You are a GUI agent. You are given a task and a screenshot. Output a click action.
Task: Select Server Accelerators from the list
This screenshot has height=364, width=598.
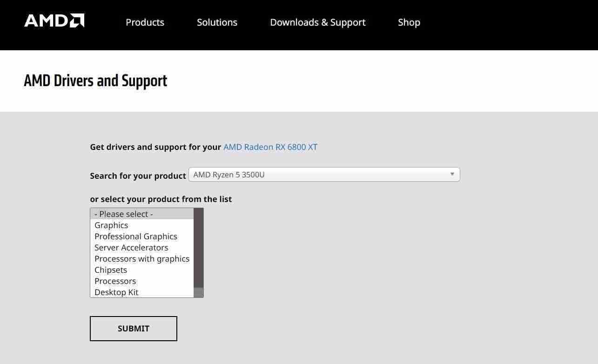(131, 248)
